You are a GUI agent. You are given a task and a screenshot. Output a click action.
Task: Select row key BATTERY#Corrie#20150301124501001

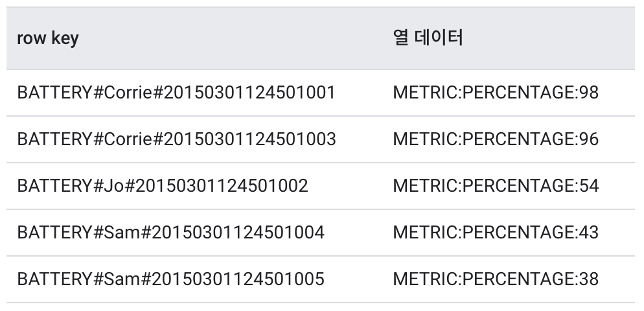[x=176, y=93]
